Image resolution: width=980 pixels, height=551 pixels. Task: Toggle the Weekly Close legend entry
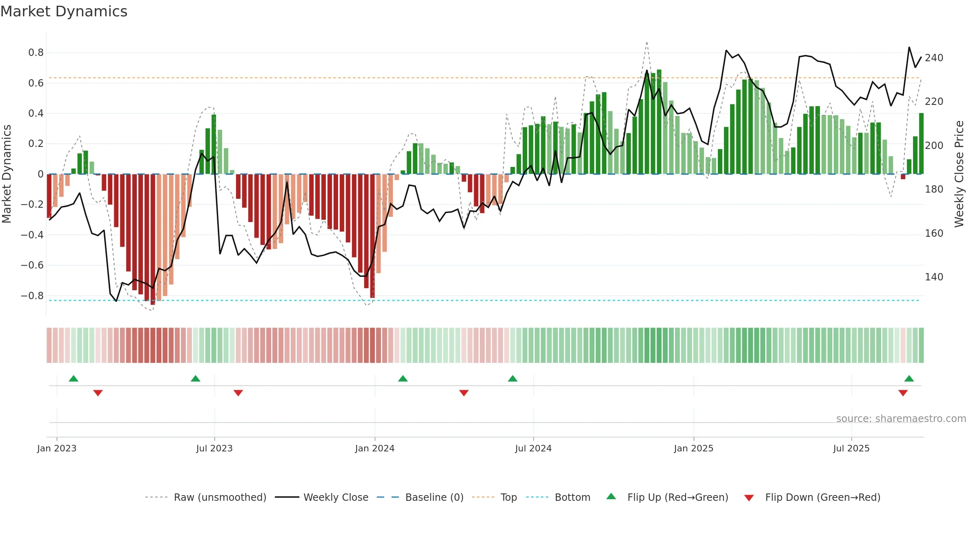click(x=321, y=497)
